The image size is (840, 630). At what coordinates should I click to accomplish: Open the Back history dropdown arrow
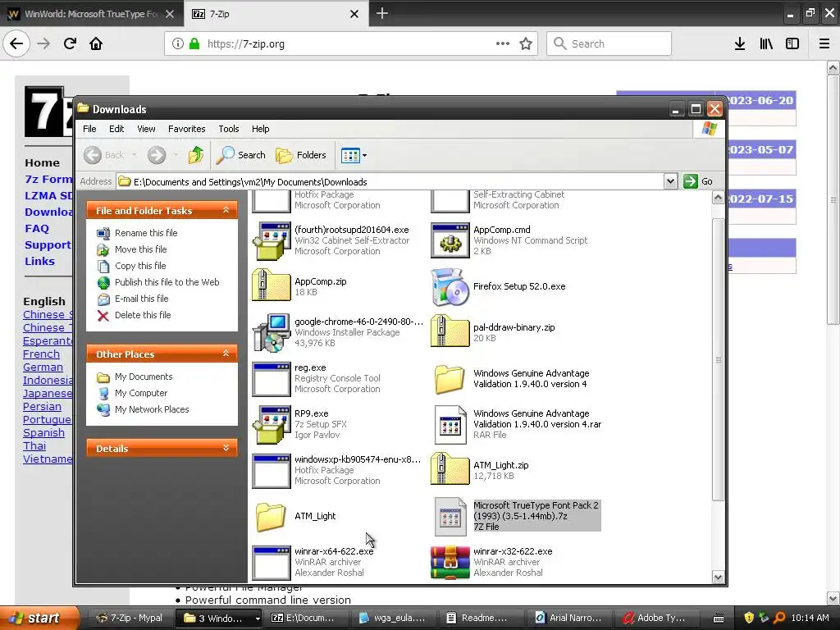point(134,155)
